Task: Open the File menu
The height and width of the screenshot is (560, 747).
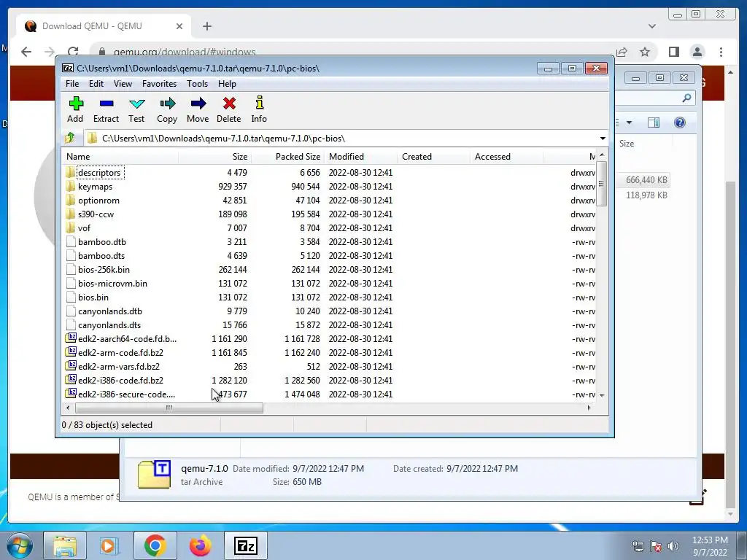Action: 72,83
